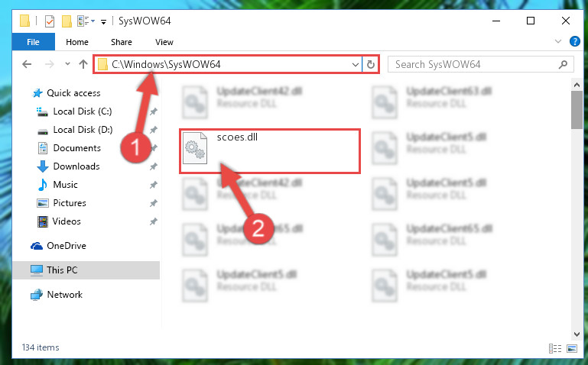The image size is (588, 365).
Task: Switch to large icons view in the status bar
Action: tap(572, 348)
